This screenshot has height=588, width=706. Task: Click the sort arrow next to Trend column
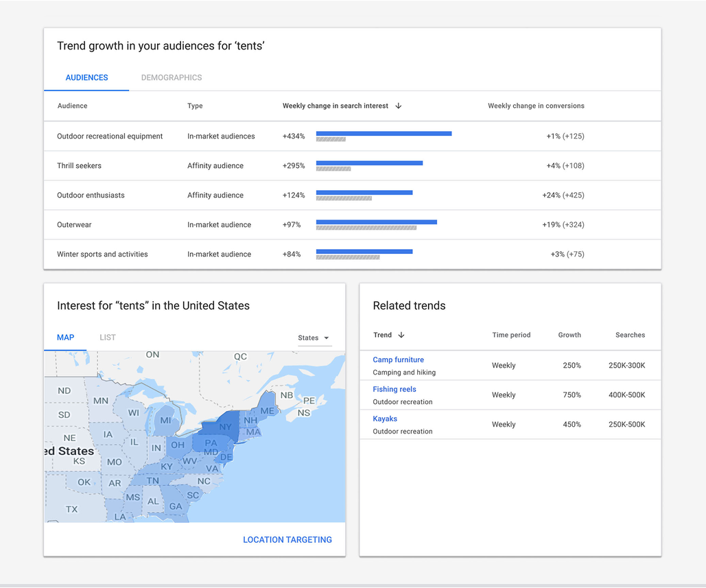click(401, 336)
